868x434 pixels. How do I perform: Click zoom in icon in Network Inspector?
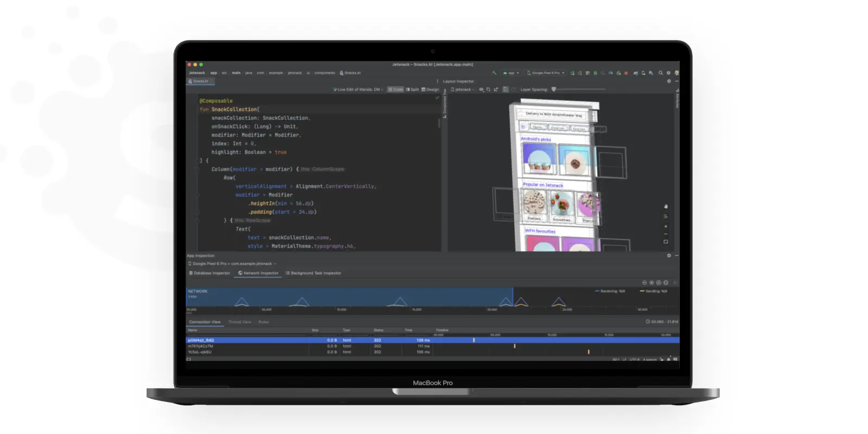click(652, 283)
